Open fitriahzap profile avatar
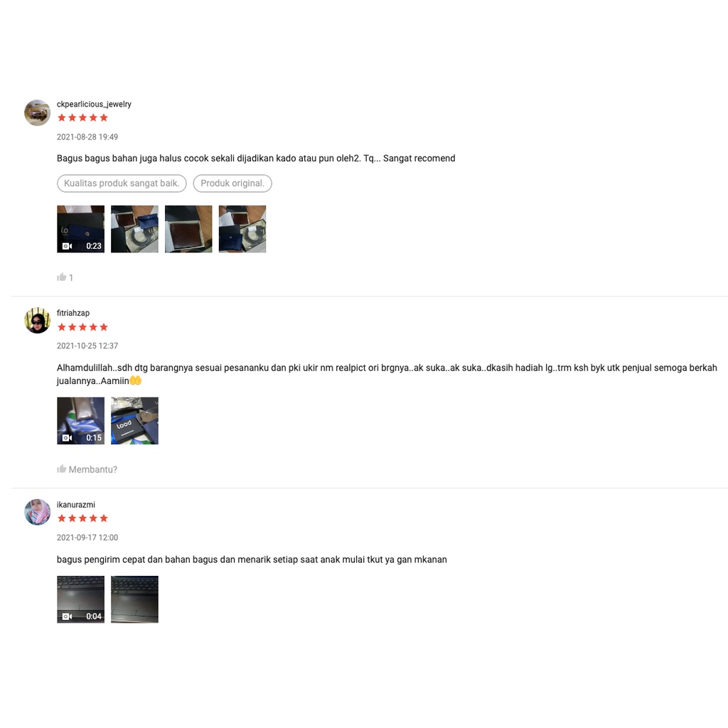This screenshot has width=728, height=728. [x=37, y=321]
